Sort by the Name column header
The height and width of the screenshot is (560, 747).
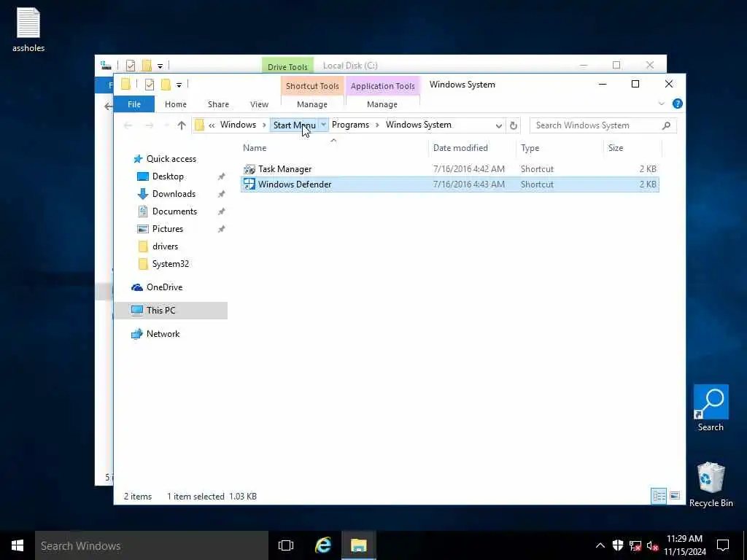pos(255,147)
